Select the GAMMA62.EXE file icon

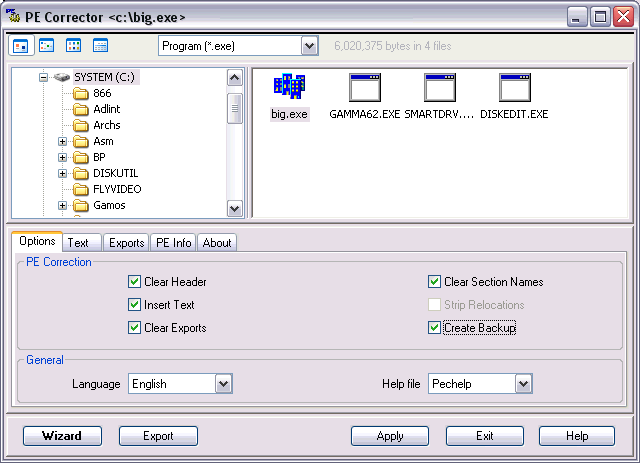tap(365, 87)
